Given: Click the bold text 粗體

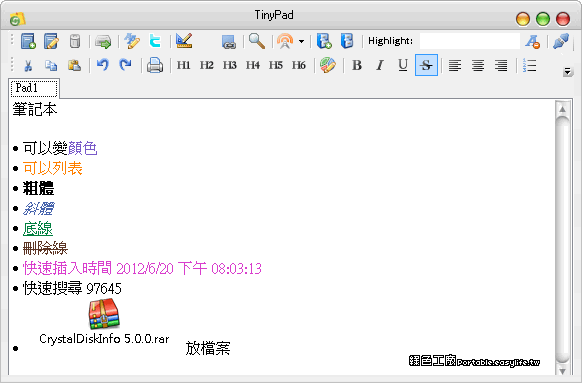Looking at the screenshot, I should (x=39, y=189).
